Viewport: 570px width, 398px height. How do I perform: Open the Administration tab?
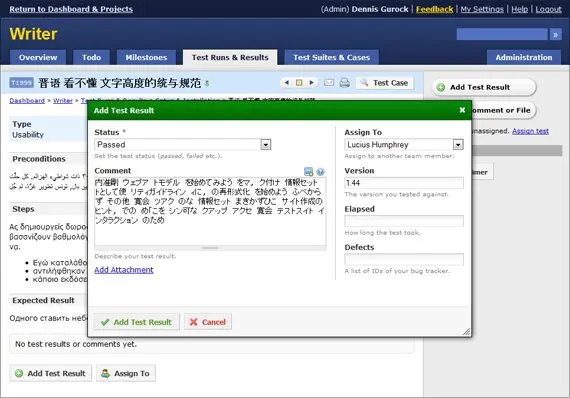pyautogui.click(x=524, y=57)
